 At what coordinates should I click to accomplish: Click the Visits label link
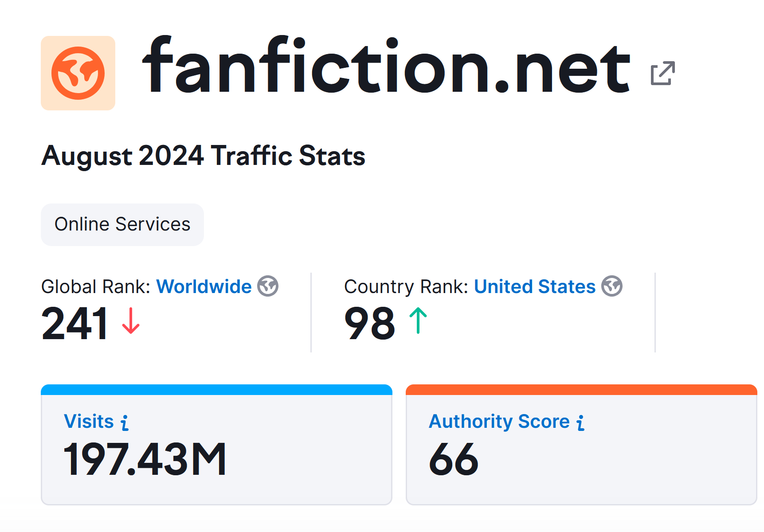(89, 421)
